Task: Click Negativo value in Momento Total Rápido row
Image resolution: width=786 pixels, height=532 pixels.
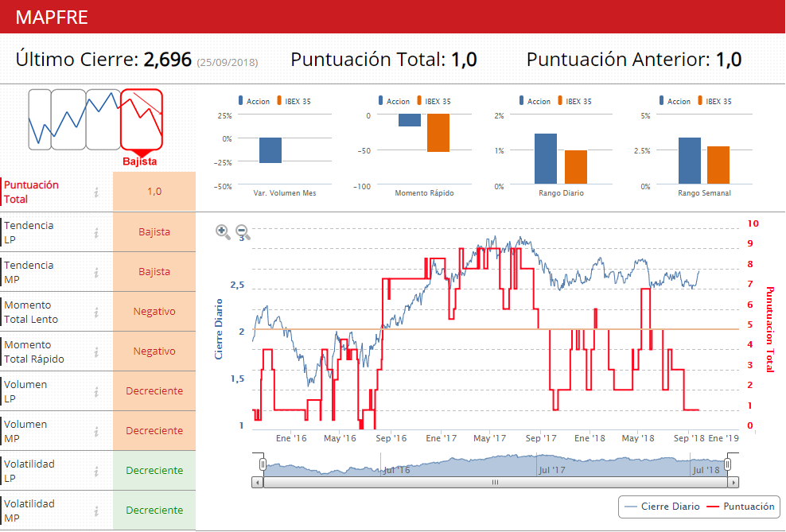Action: [154, 351]
